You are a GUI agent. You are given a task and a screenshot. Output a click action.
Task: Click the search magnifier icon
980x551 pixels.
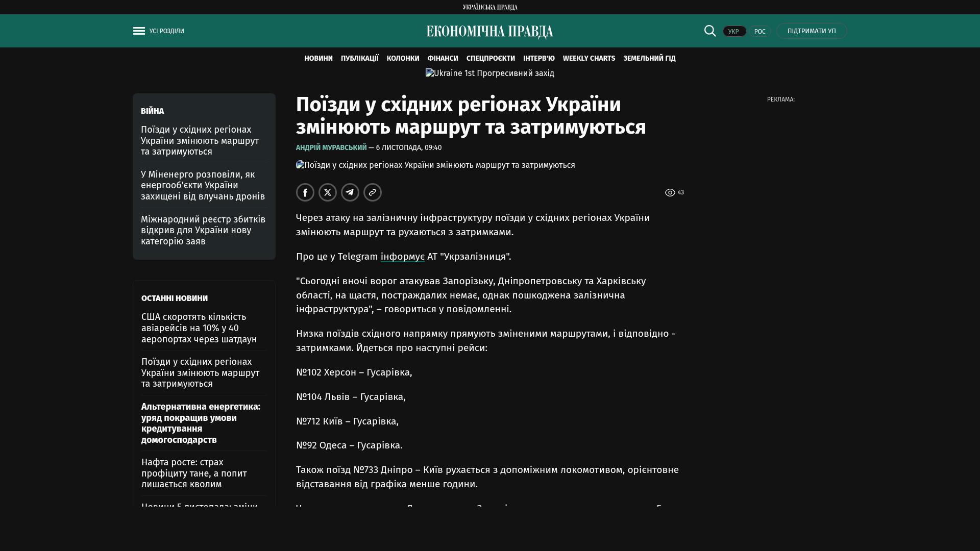click(710, 31)
